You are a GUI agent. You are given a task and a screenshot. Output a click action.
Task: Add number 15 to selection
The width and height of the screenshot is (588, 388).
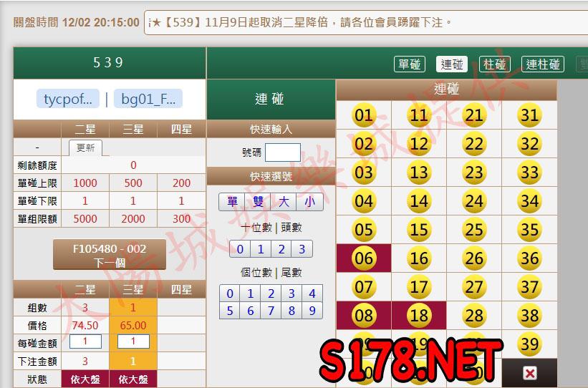419,229
